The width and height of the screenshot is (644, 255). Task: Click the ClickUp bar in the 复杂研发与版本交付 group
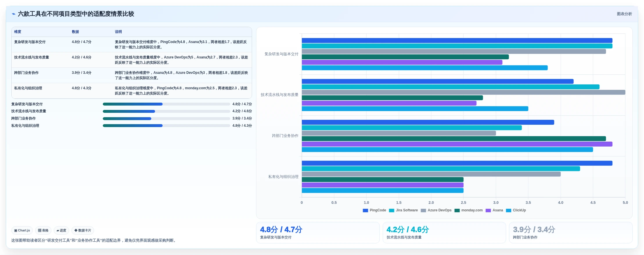click(425, 68)
